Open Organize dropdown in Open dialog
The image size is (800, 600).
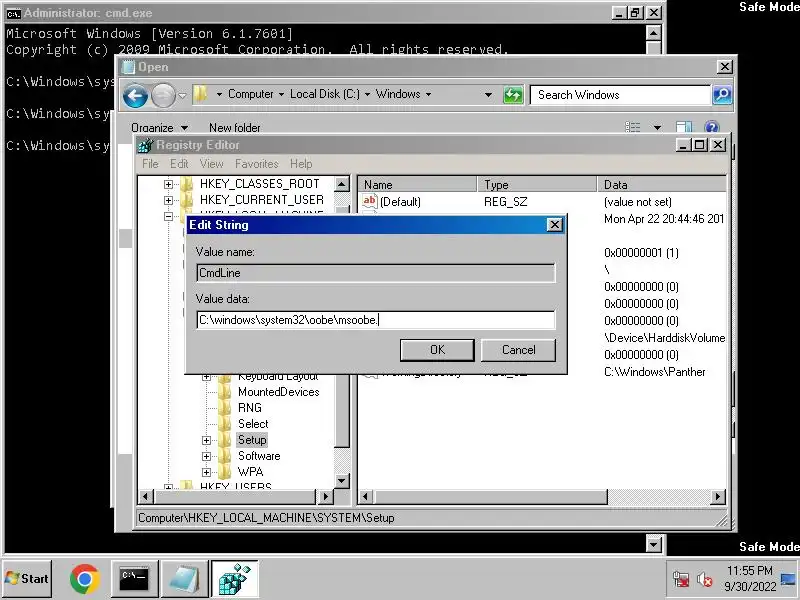160,128
